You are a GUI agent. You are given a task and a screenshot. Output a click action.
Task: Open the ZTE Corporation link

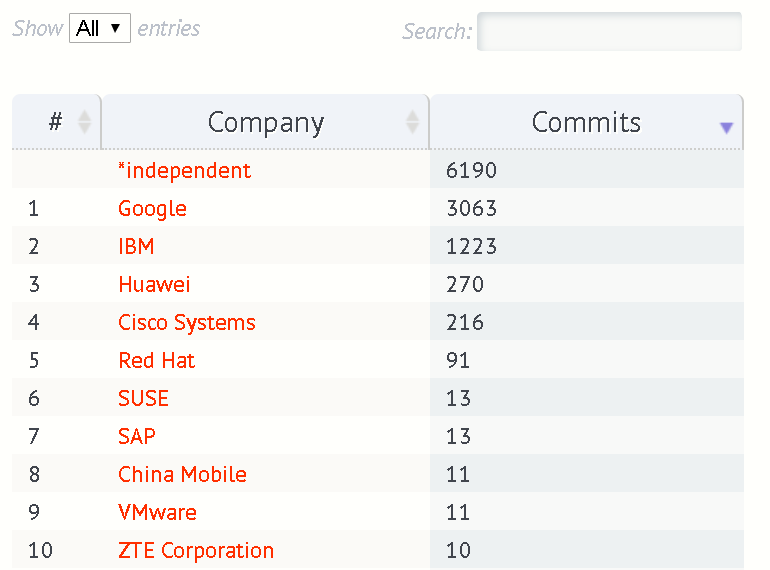[x=196, y=550]
